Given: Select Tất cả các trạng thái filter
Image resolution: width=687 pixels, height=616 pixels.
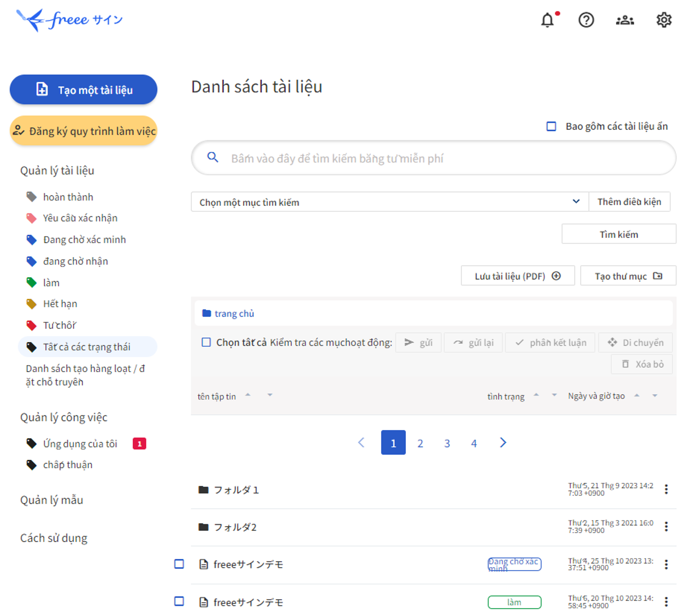Looking at the screenshot, I should click(x=87, y=347).
